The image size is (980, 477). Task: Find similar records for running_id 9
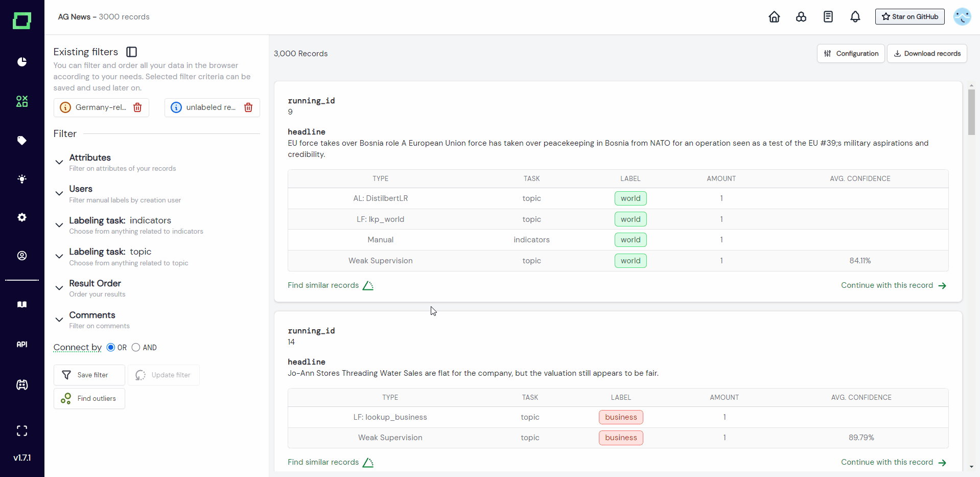tap(331, 285)
